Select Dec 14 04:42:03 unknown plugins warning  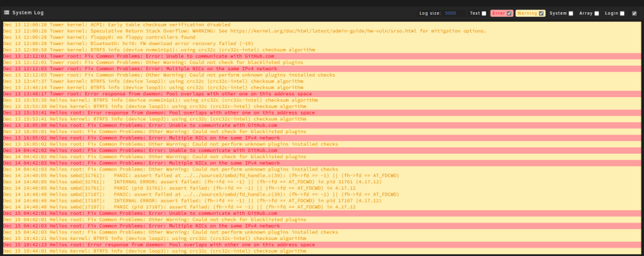pos(321,169)
